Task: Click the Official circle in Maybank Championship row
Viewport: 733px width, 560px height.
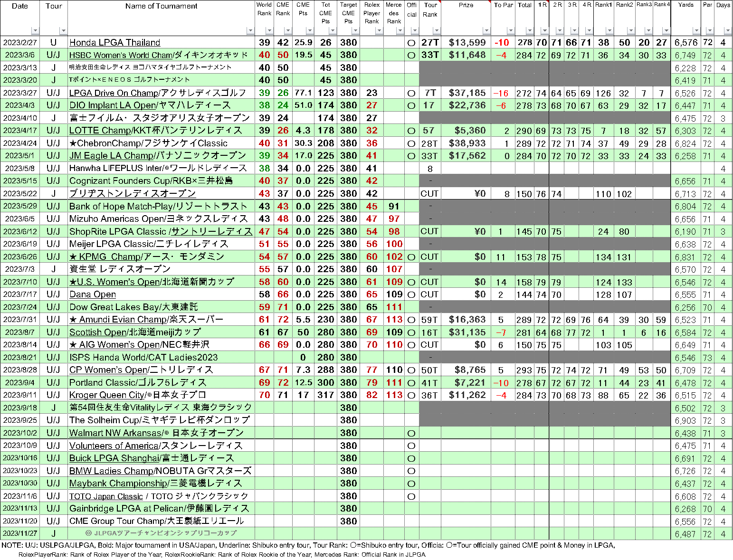Action: point(411,484)
